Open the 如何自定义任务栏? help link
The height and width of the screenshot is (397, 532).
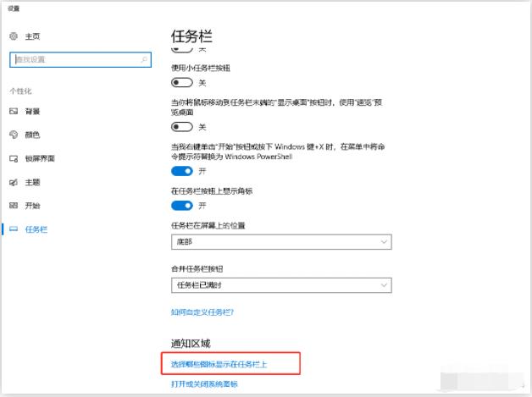[x=202, y=312]
